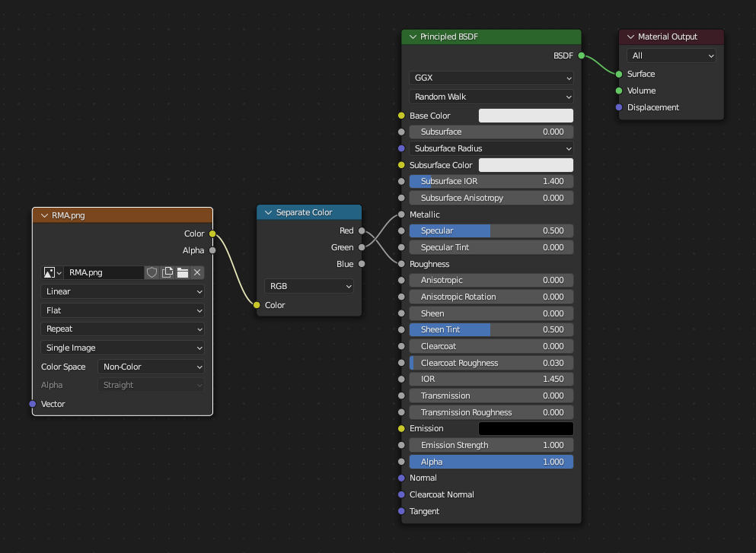The height and width of the screenshot is (553, 756).
Task: Click the Alpha output socket on RMA.png
Action: tap(212, 250)
